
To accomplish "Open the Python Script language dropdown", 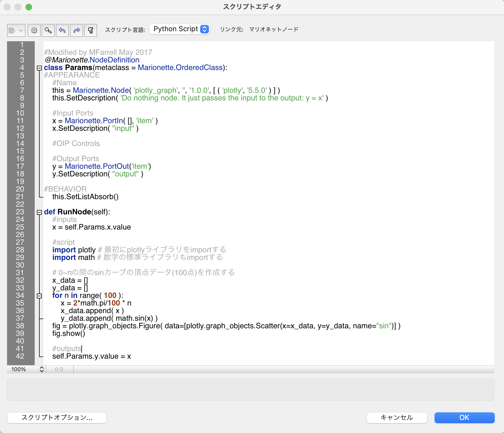I will click(x=180, y=29).
